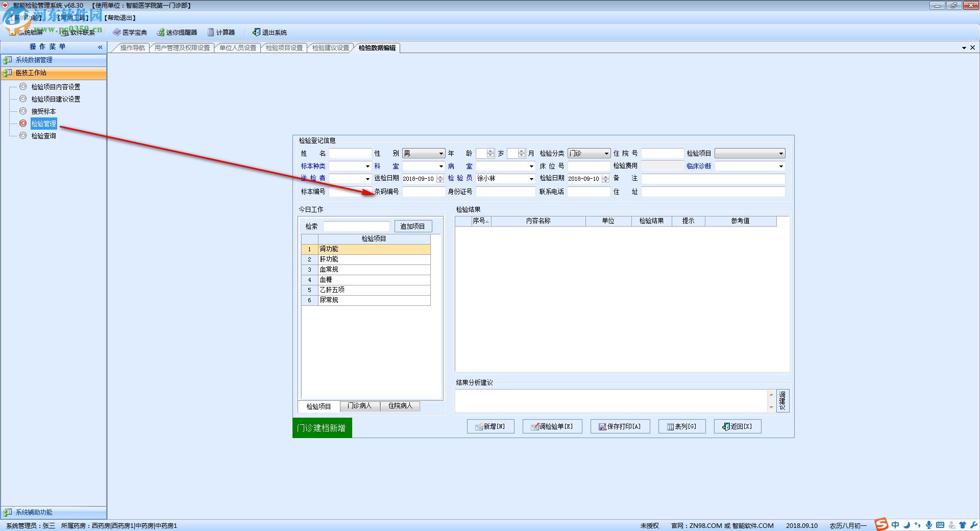Image resolution: width=980 pixels, height=531 pixels.
Task: Open the 计算器 calculator
Action: (221, 32)
